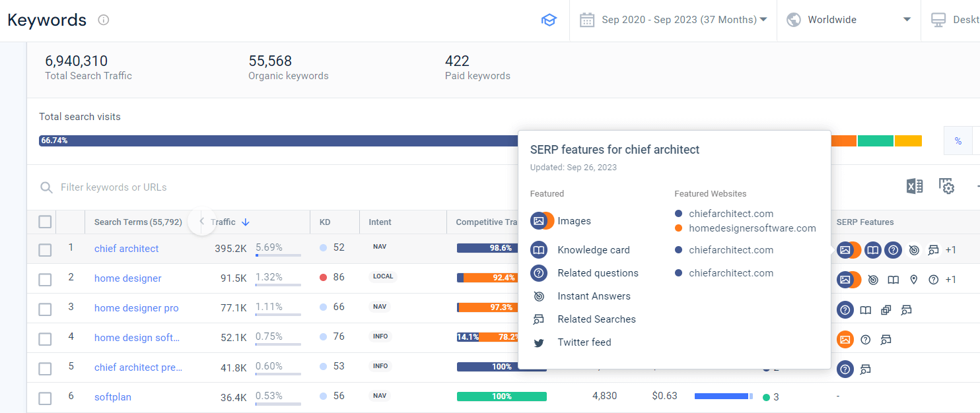Click the Knowledge card icon in the home designer pro row
The image size is (980, 413).
(x=866, y=309)
